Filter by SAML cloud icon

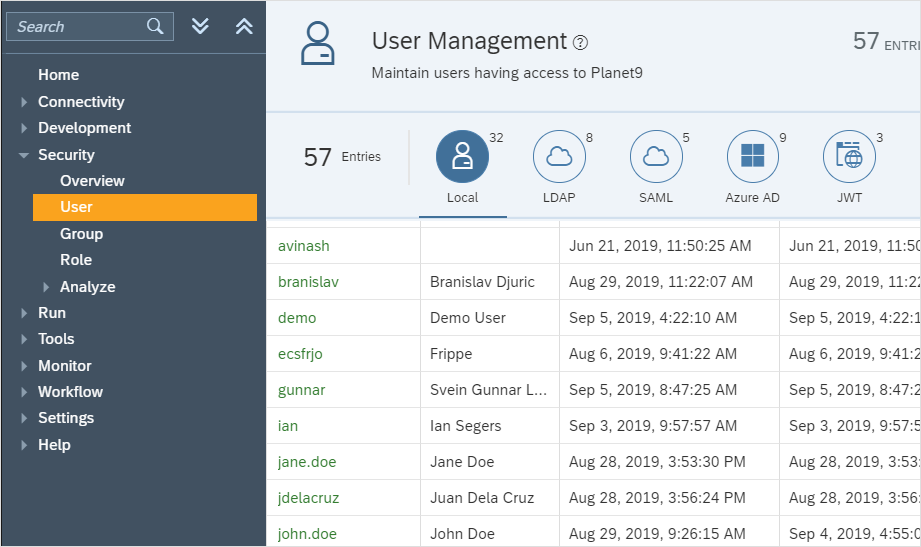(x=656, y=156)
